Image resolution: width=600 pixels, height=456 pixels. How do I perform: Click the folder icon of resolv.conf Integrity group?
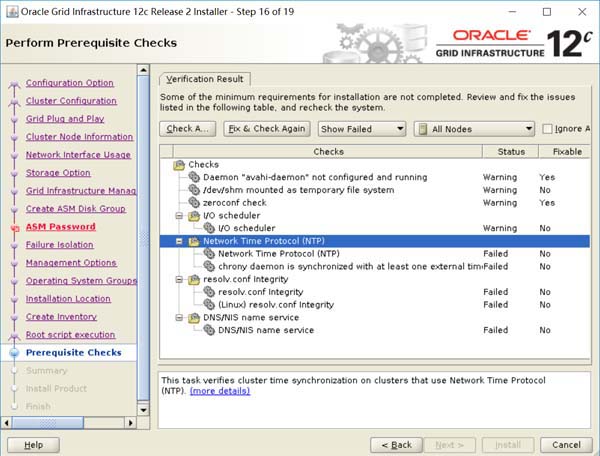pyautogui.click(x=194, y=279)
